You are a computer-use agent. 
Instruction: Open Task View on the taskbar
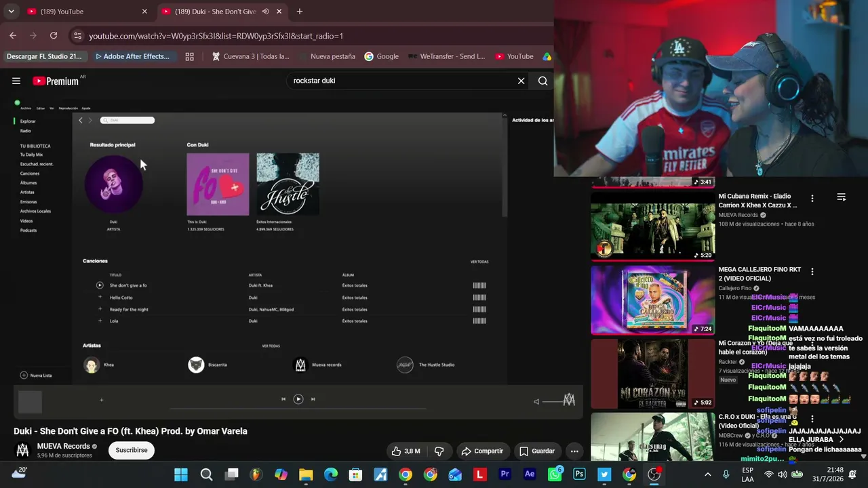[x=232, y=474]
